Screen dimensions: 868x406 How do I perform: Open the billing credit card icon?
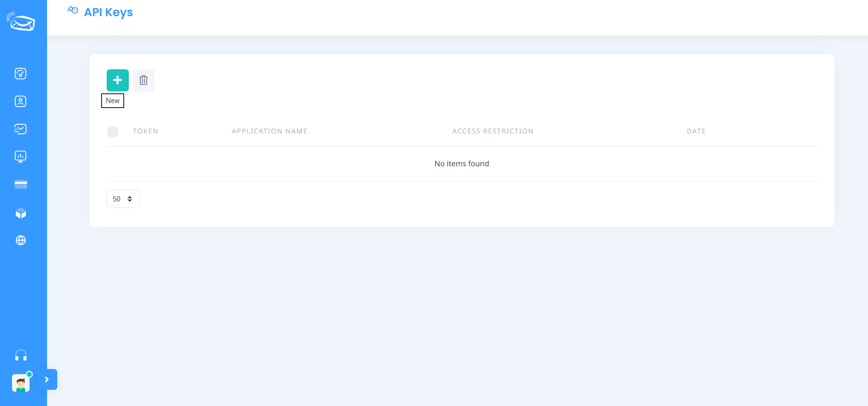tap(21, 185)
